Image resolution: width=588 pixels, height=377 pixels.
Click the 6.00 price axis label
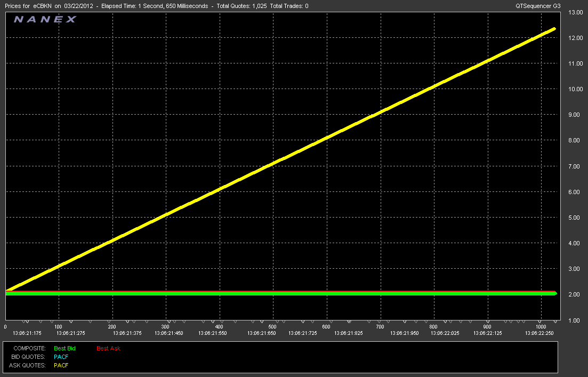coord(574,191)
